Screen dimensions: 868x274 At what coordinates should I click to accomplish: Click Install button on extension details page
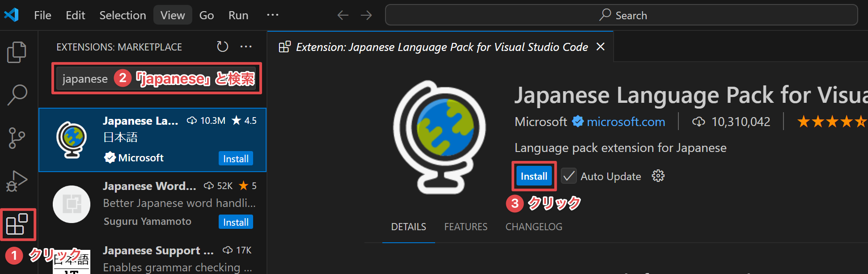click(x=534, y=176)
